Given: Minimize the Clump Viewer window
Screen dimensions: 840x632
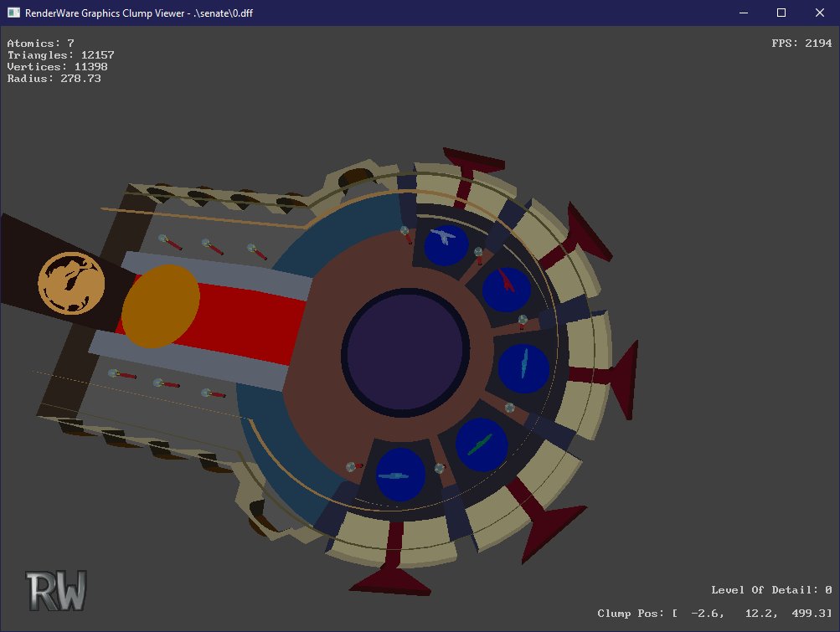Looking at the screenshot, I should click(x=743, y=13).
